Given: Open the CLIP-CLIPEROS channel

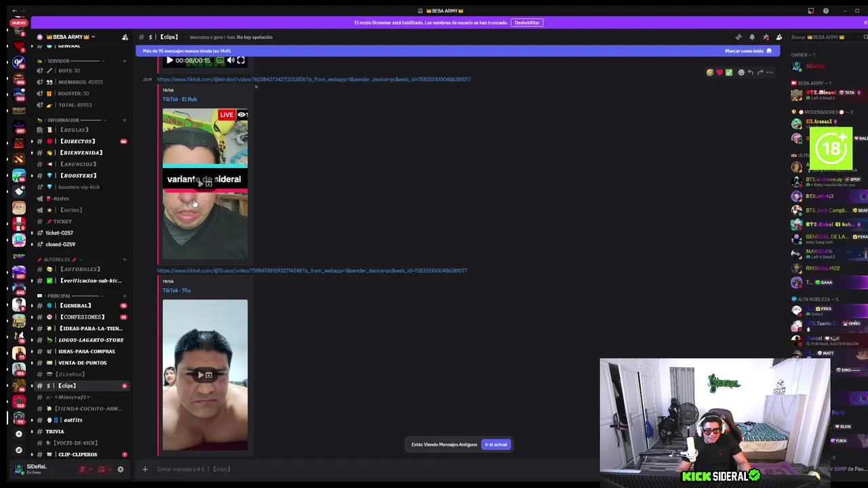Looking at the screenshot, I should click(x=80, y=454).
